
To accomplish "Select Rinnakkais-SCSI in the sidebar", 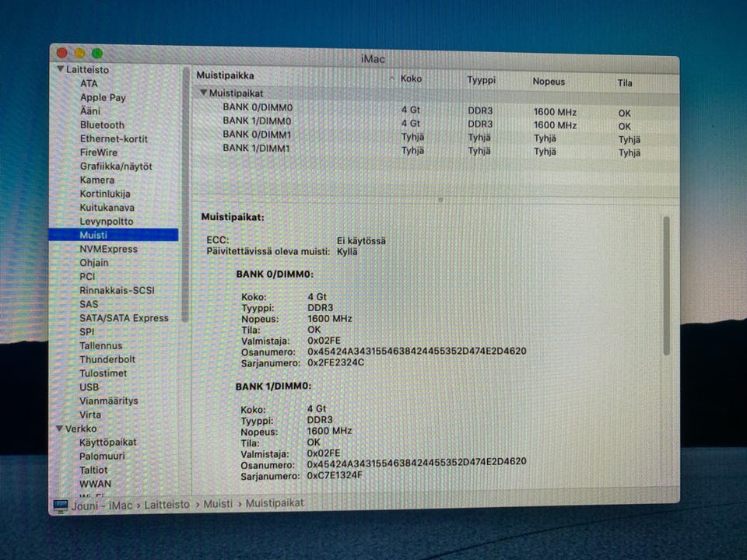I will click(117, 290).
